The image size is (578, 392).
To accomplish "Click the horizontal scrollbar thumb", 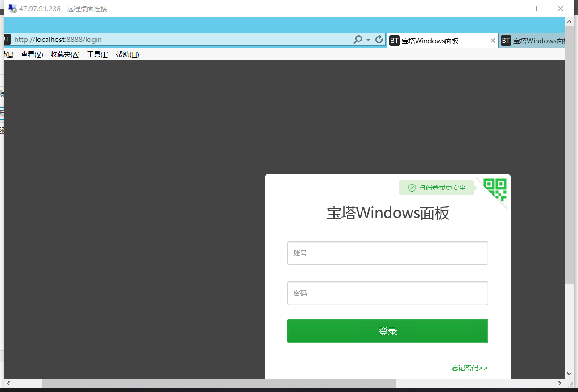I will tap(219, 383).
